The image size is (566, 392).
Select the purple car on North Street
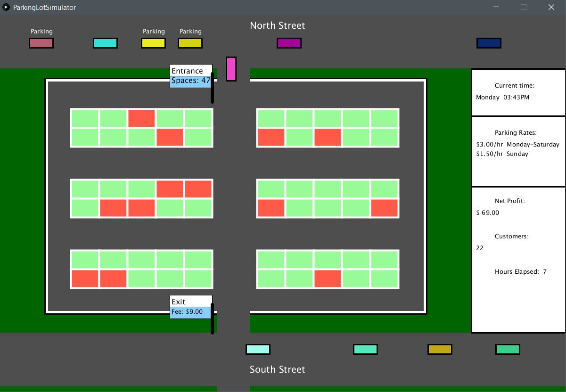(x=289, y=43)
